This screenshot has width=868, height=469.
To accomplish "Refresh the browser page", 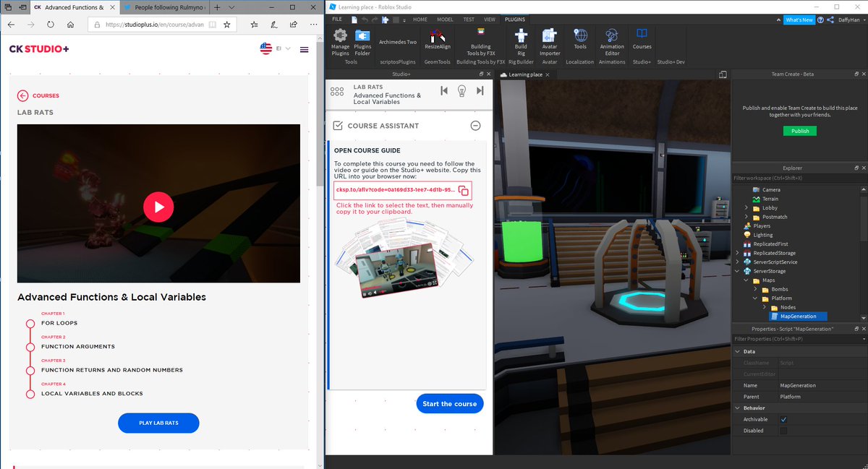I will click(51, 24).
